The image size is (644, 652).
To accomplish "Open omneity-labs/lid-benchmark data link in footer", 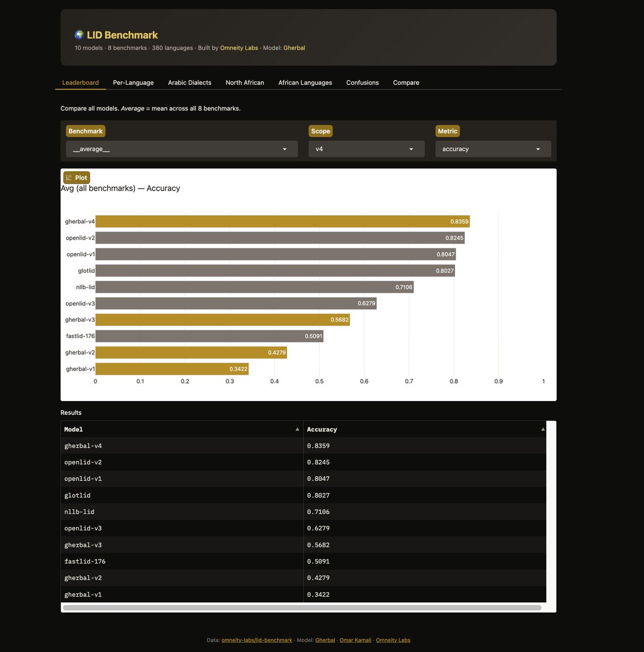I will pyautogui.click(x=257, y=640).
